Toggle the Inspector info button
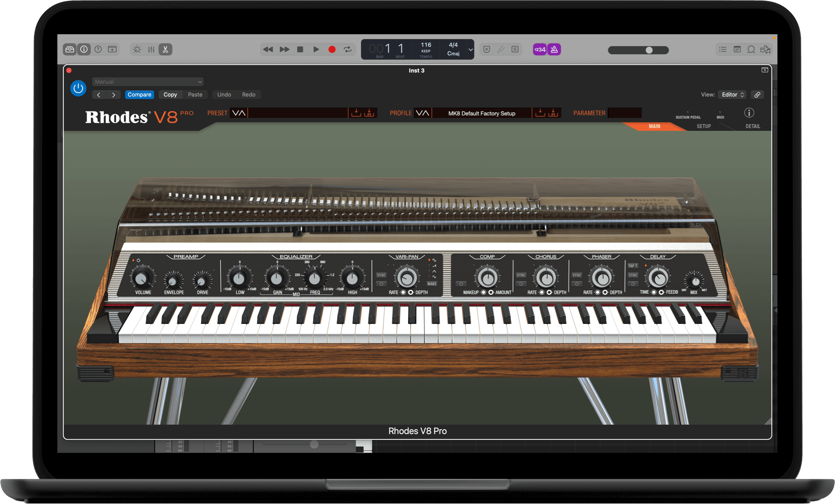 [84, 49]
